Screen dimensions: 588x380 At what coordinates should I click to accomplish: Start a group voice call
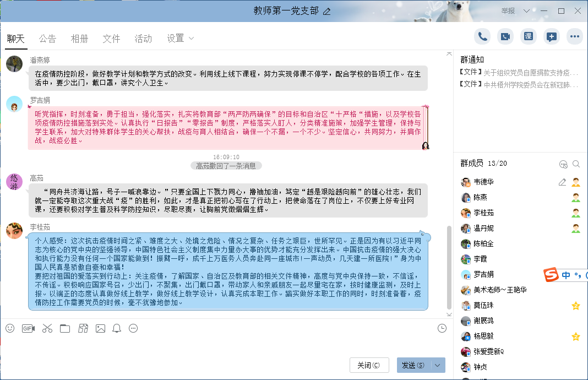482,37
